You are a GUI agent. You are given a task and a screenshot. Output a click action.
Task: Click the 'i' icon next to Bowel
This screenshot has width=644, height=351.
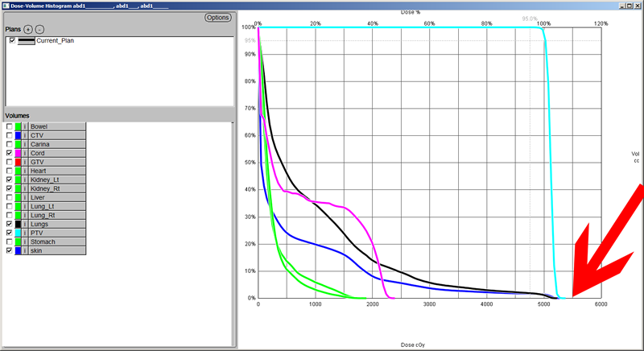24,126
